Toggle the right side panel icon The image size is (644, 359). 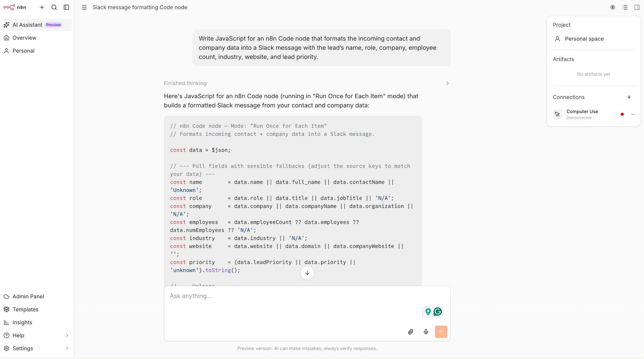point(637,7)
